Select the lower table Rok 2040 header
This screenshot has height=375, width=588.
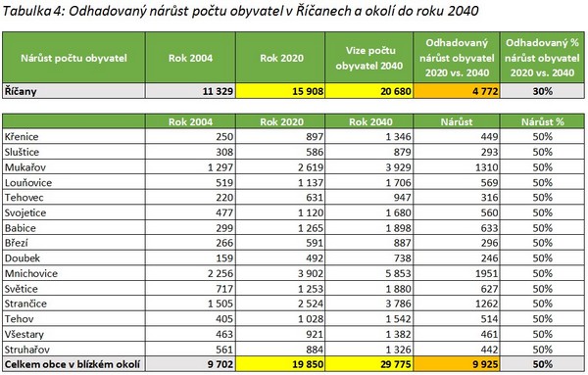(x=369, y=121)
